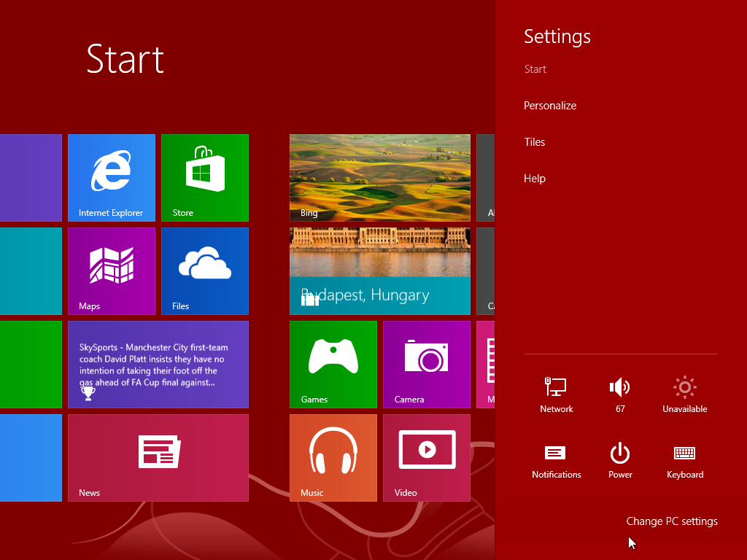Open the Music headphones tile
This screenshot has height=560, width=747.
pos(333,458)
